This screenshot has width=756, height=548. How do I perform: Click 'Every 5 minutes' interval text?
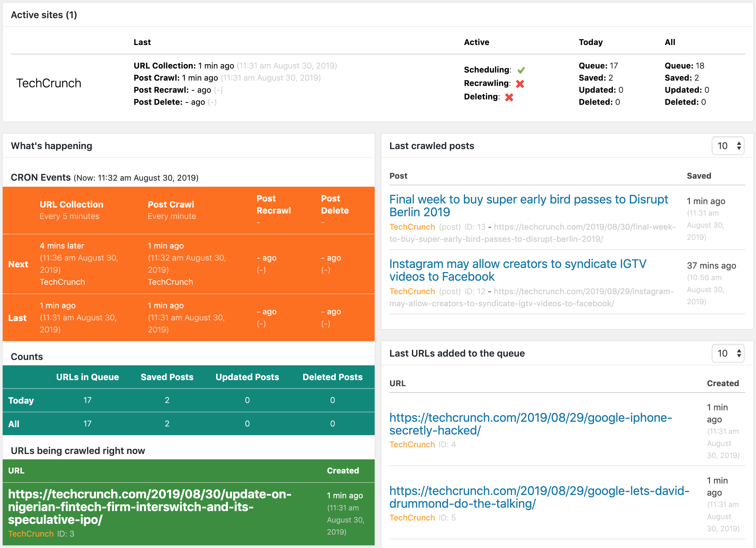[x=69, y=216]
